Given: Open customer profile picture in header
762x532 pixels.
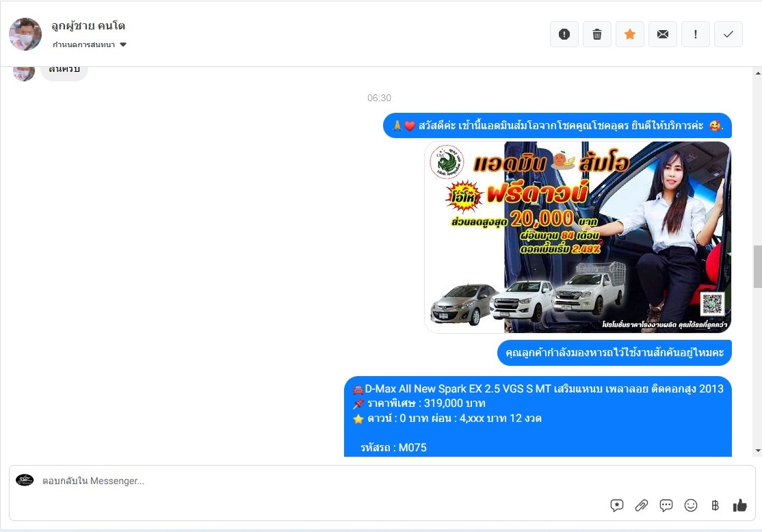Looking at the screenshot, I should (x=25, y=34).
